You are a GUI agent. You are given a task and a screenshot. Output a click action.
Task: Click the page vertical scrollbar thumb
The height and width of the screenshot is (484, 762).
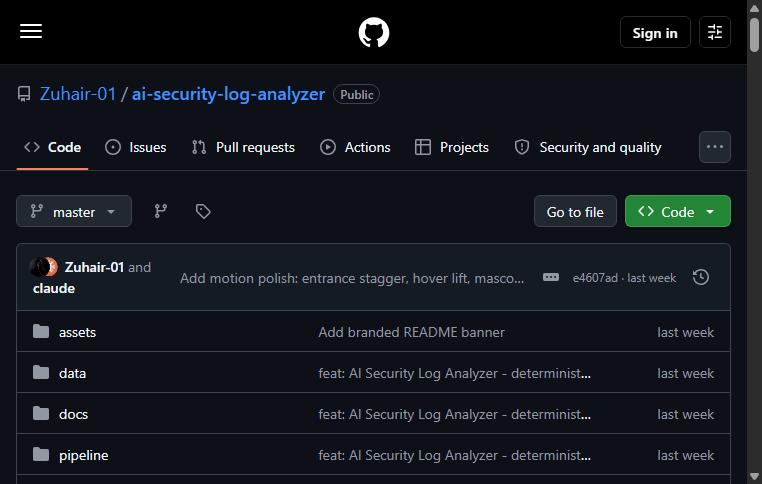pyautogui.click(x=754, y=35)
